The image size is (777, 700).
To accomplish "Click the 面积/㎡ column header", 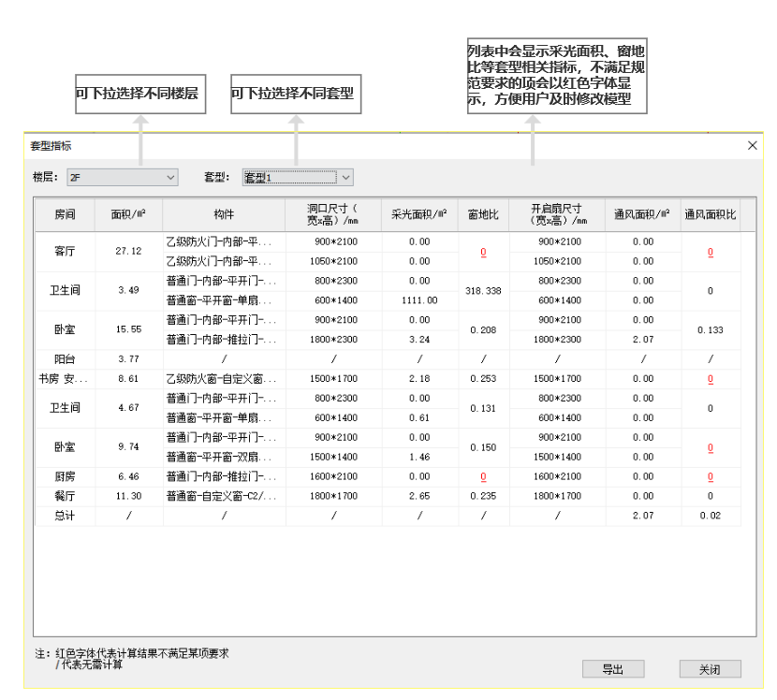I will (x=128, y=214).
